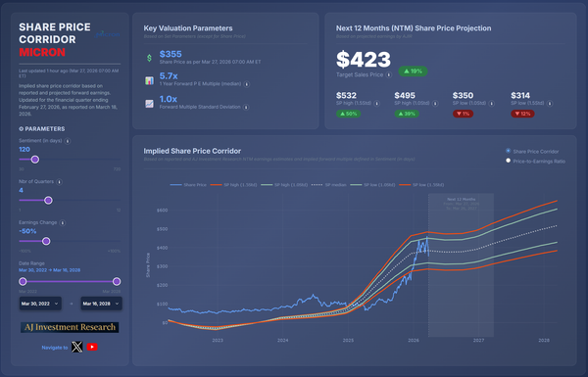Select the Share Price Corridor radio button
The height and width of the screenshot is (377, 588).
coord(508,151)
